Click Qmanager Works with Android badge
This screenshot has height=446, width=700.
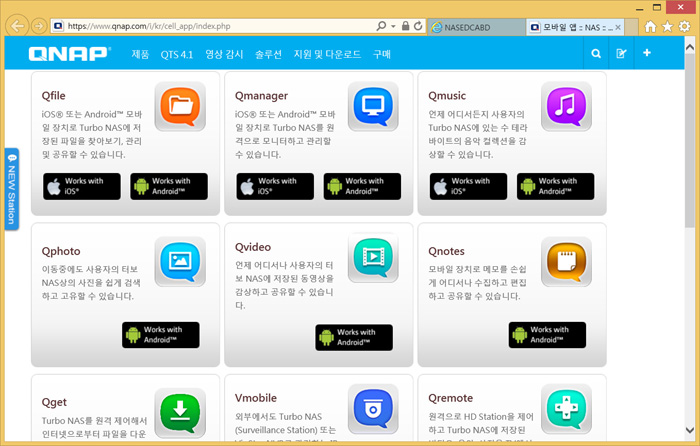click(362, 186)
